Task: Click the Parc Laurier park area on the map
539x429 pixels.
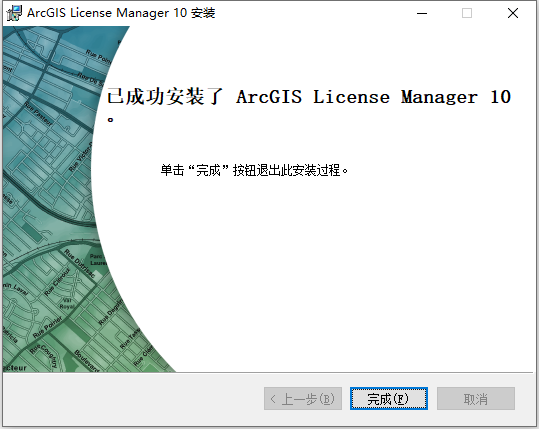Action: tap(98, 260)
